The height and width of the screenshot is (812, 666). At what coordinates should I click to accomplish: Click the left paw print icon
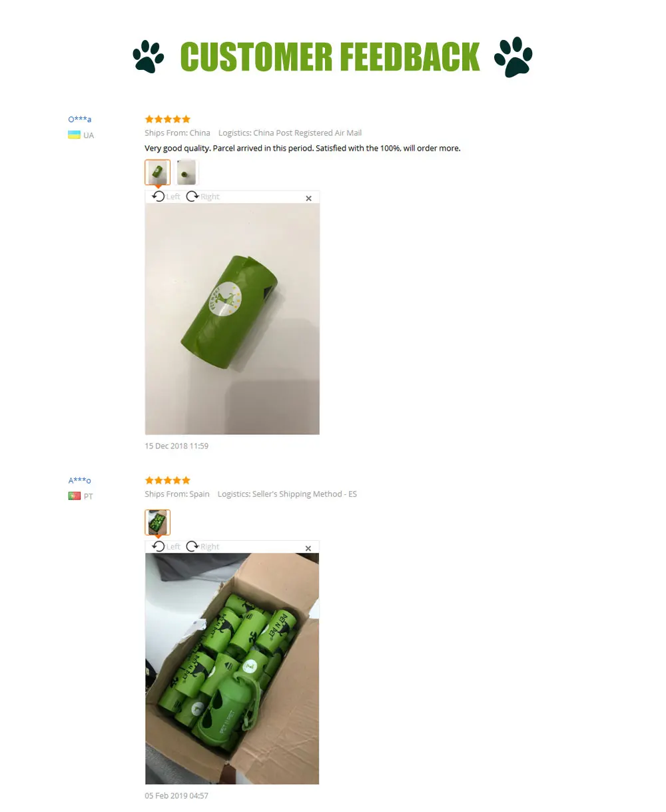coord(149,57)
